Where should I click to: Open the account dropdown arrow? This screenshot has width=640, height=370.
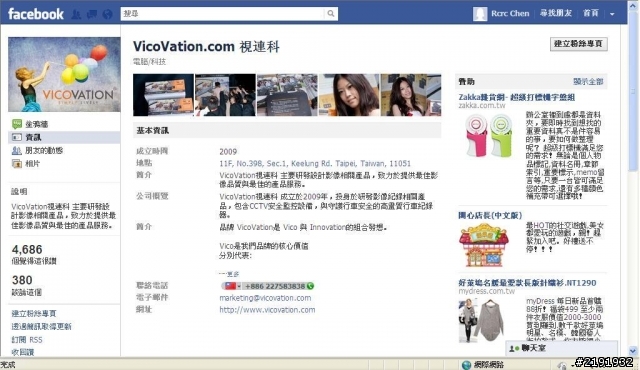coord(612,14)
